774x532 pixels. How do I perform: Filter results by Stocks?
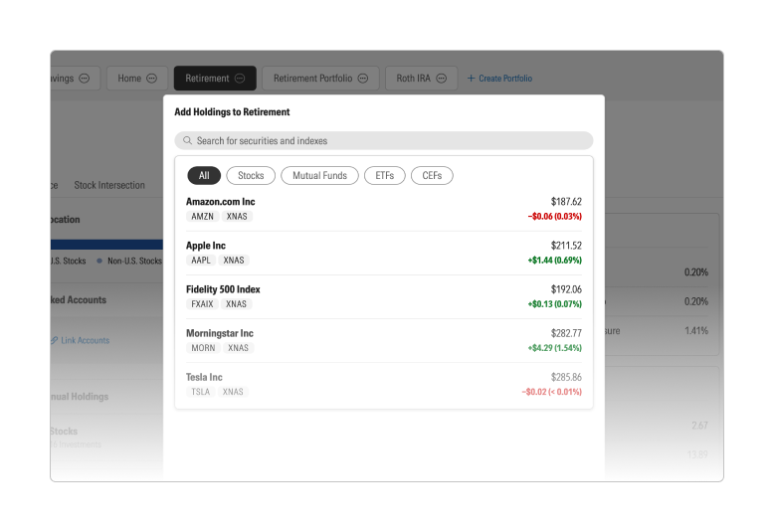click(251, 176)
